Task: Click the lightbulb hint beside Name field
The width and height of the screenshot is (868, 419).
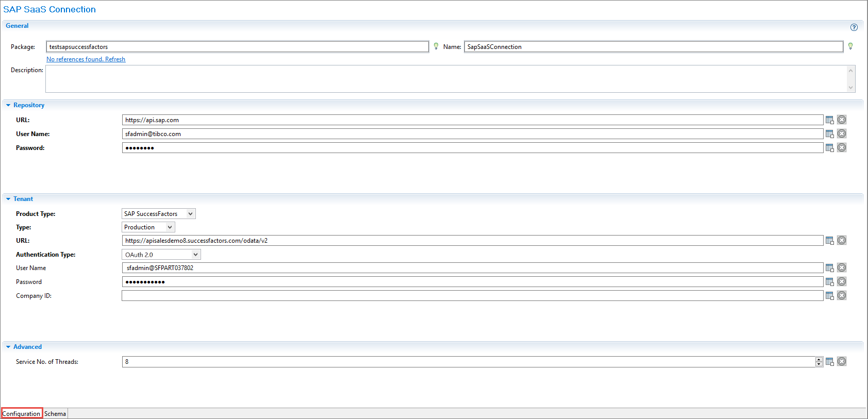Action: pos(850,46)
